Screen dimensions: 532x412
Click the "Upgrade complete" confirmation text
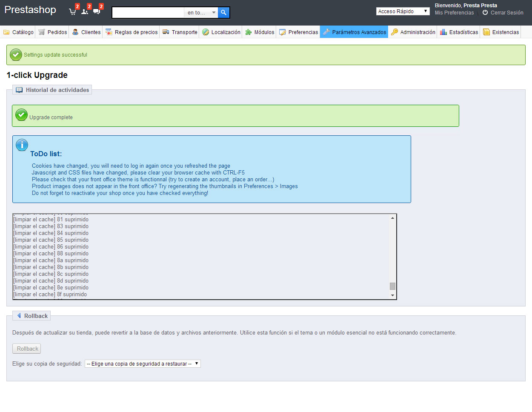tap(51, 117)
